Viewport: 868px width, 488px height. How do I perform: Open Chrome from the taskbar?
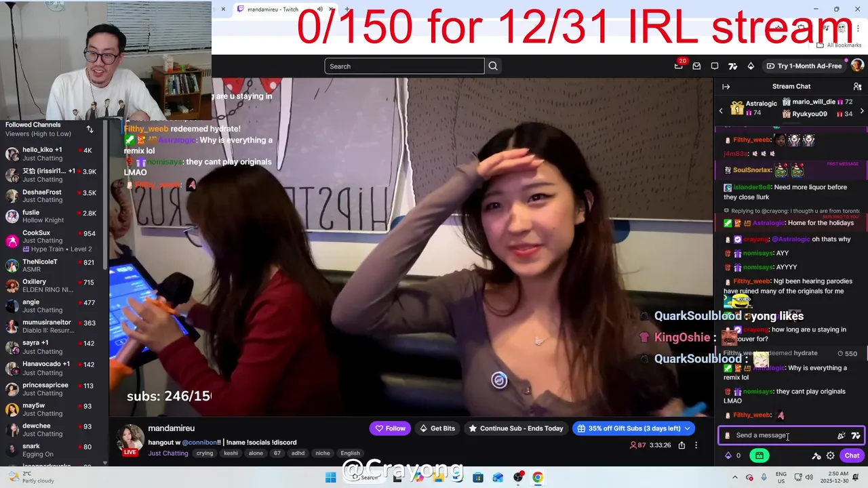[538, 477]
